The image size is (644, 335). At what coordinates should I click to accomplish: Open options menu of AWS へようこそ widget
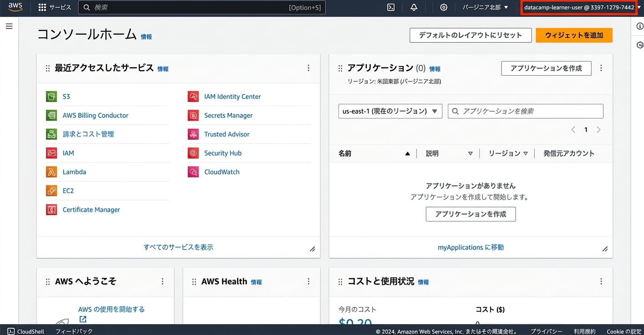coord(162,281)
